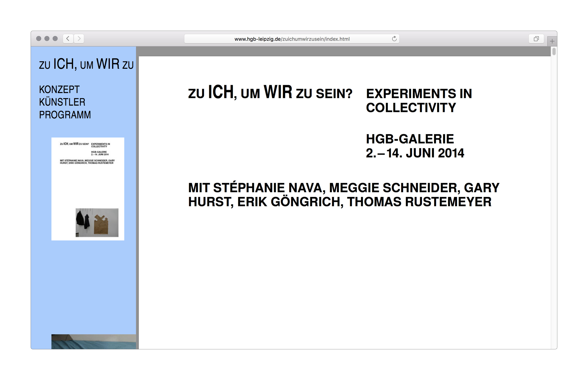Screen dimensions: 588x380
Task: Click the red close window dot
Action: pos(38,38)
